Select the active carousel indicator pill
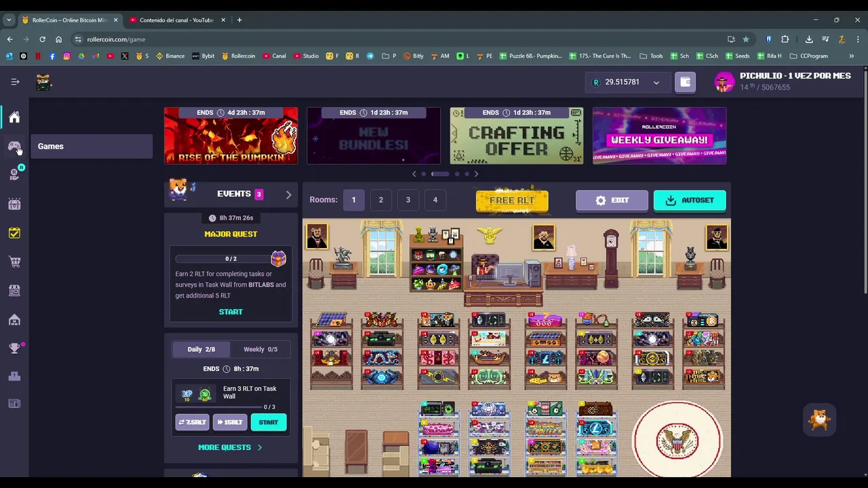This screenshot has width=868, height=488. [x=440, y=174]
